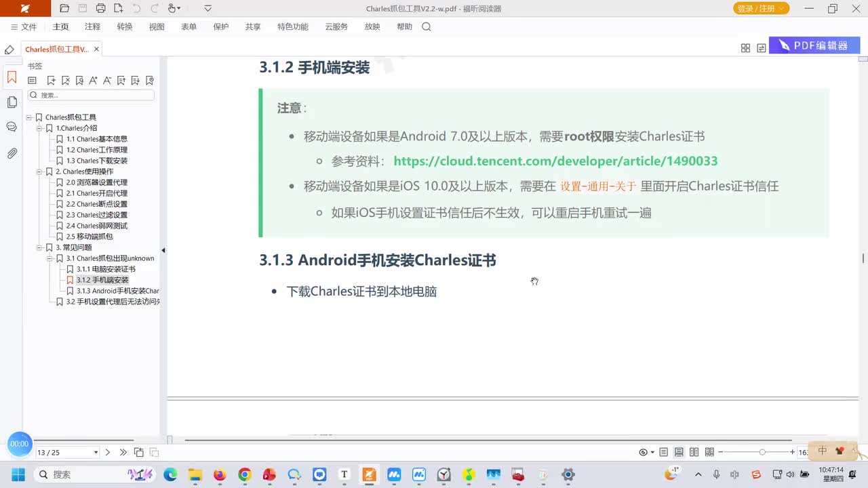
Task: Click the Save icon in title bar
Action: click(83, 9)
